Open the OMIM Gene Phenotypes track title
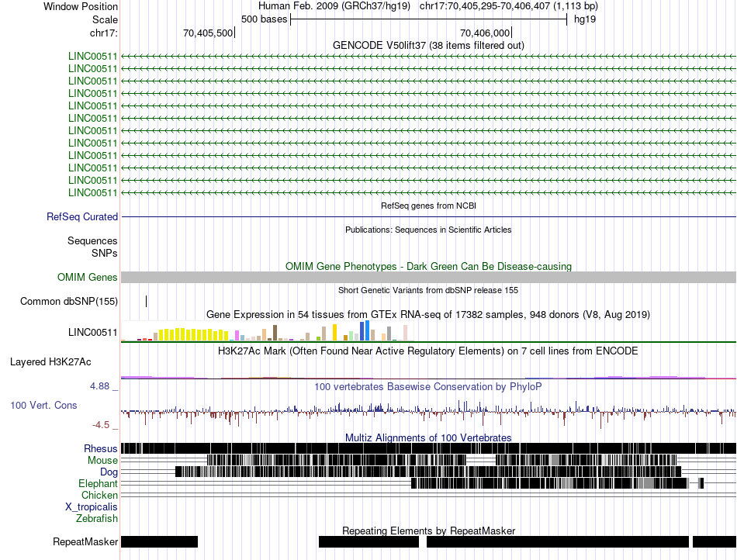 tap(428, 266)
